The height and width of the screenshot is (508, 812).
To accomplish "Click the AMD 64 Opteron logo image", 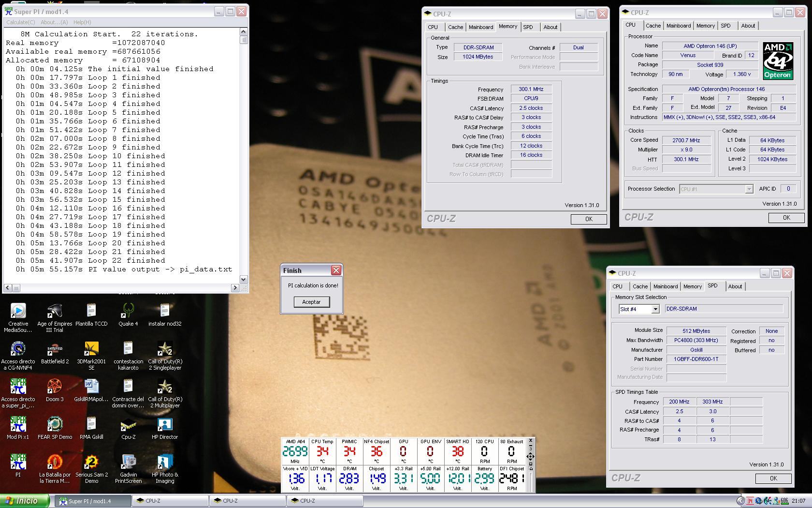I will (x=777, y=61).
